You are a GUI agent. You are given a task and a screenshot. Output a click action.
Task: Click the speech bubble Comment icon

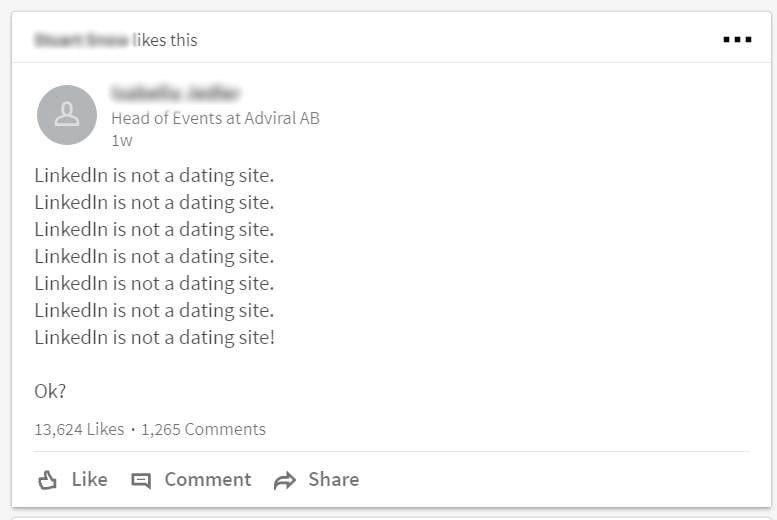click(141, 480)
